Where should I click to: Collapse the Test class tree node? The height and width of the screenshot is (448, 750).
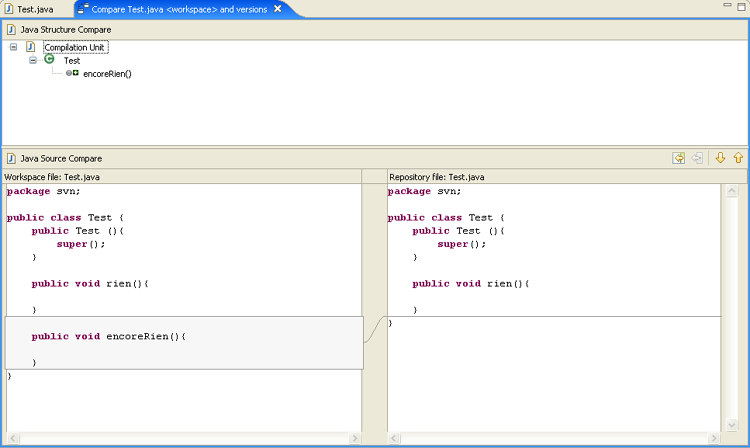coord(33,60)
